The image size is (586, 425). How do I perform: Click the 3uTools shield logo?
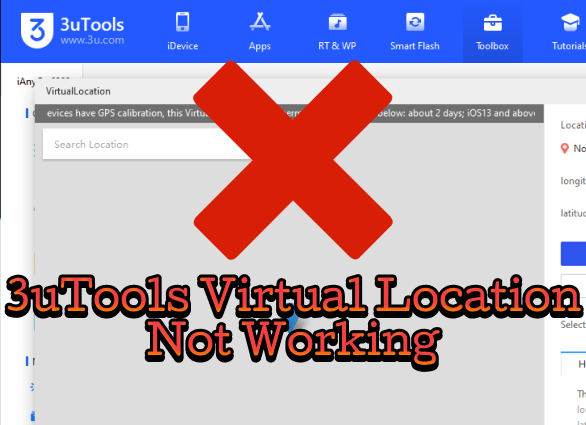[37, 31]
